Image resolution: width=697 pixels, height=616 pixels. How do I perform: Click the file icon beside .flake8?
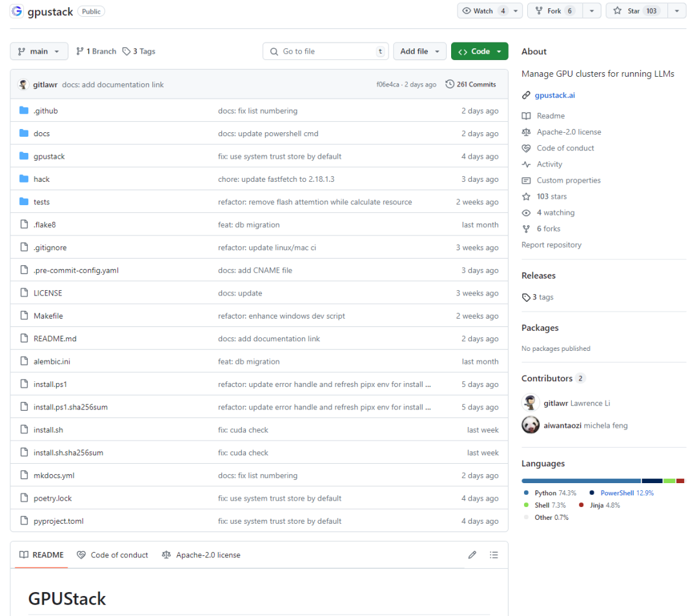tap(24, 224)
